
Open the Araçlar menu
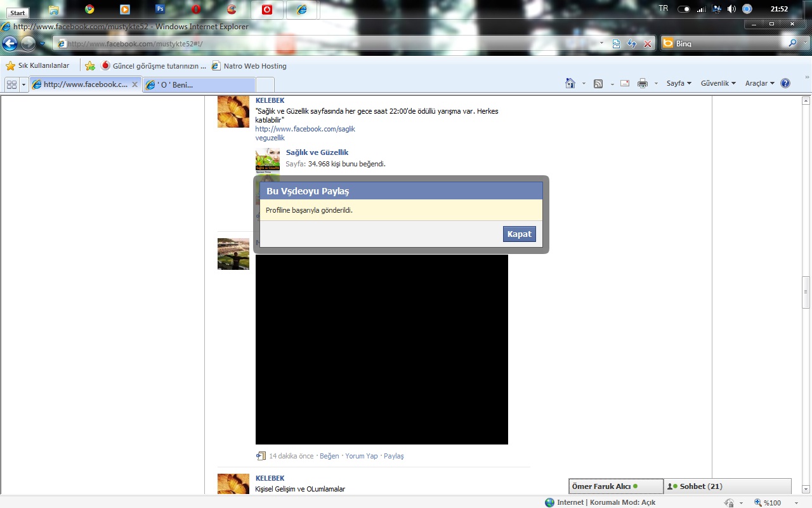(759, 83)
